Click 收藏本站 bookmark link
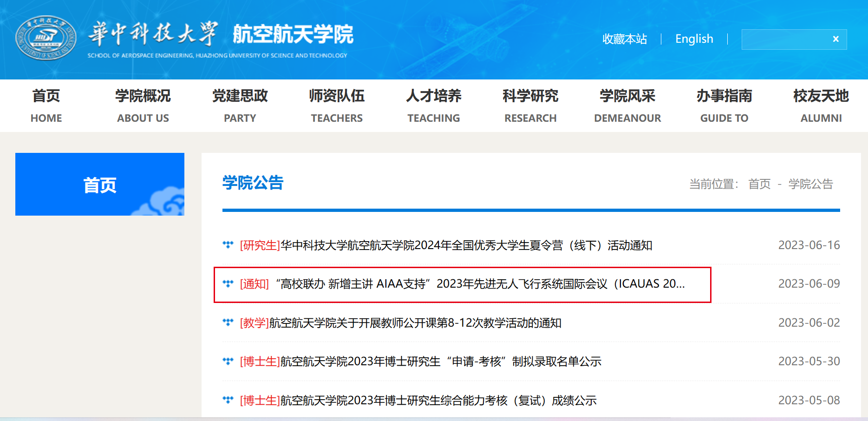The image size is (868, 421). click(625, 39)
